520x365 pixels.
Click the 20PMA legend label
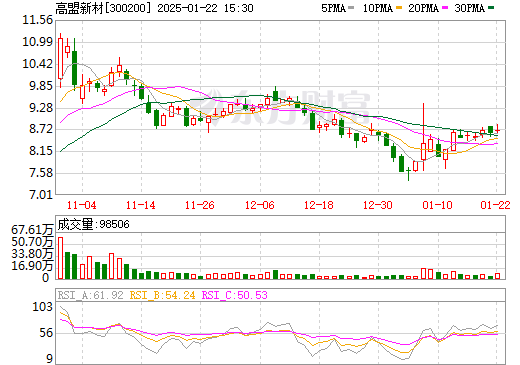tap(423, 8)
